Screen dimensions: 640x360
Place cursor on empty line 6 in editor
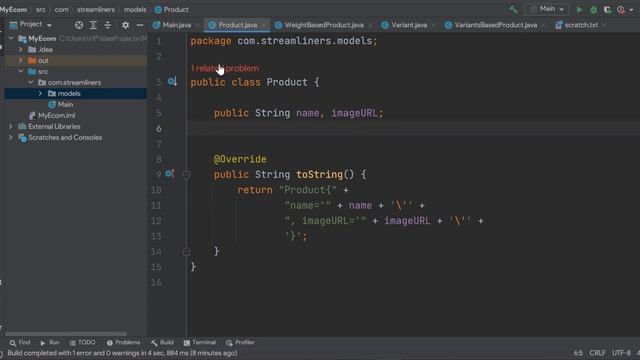point(413,129)
